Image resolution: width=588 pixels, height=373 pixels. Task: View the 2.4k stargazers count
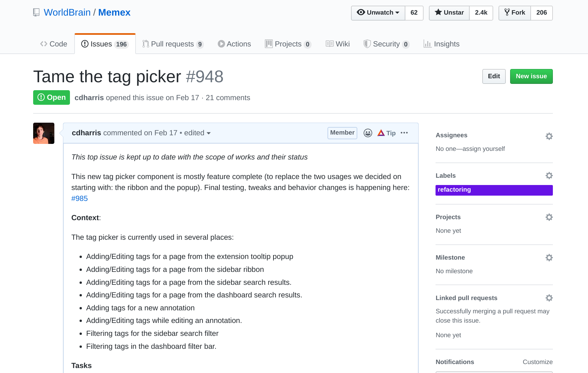pos(481,13)
